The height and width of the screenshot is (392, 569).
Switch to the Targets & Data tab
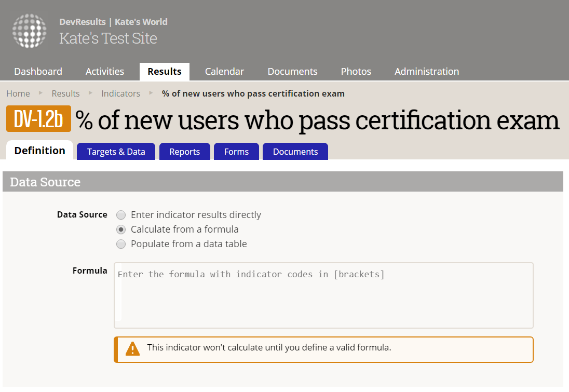[x=116, y=152]
